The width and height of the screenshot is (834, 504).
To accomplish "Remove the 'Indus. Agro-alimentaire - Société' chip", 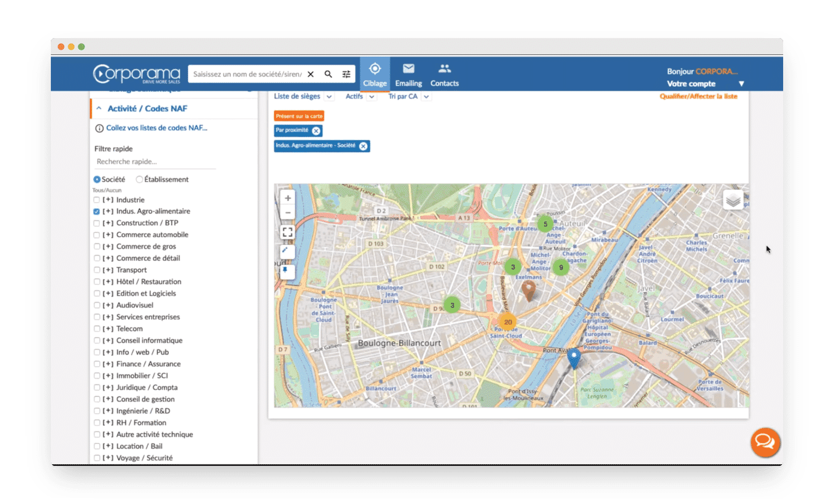I will click(x=363, y=146).
